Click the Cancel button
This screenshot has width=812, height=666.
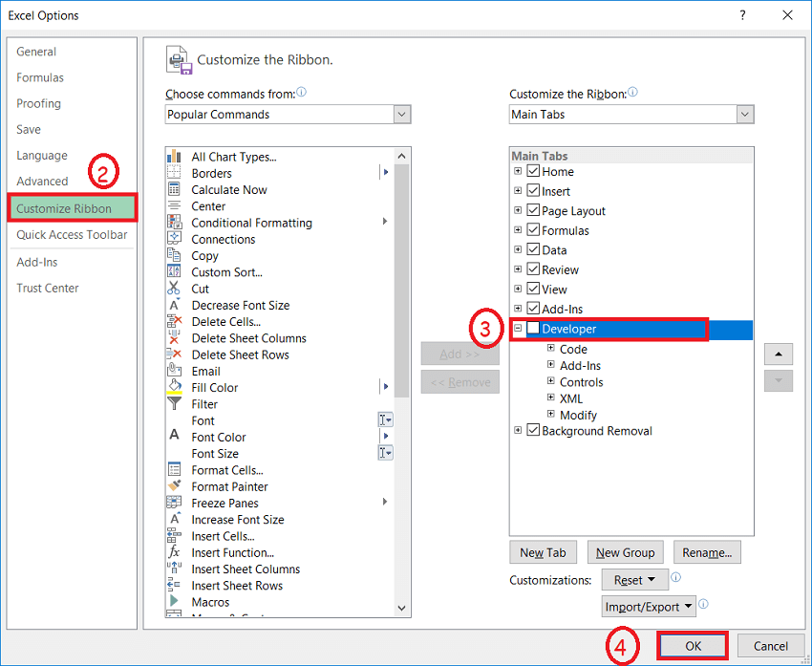tap(771, 646)
